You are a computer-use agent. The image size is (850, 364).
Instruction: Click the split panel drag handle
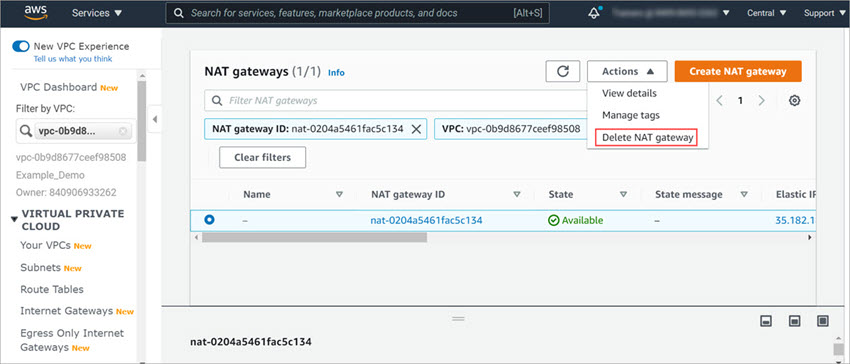pos(459,318)
